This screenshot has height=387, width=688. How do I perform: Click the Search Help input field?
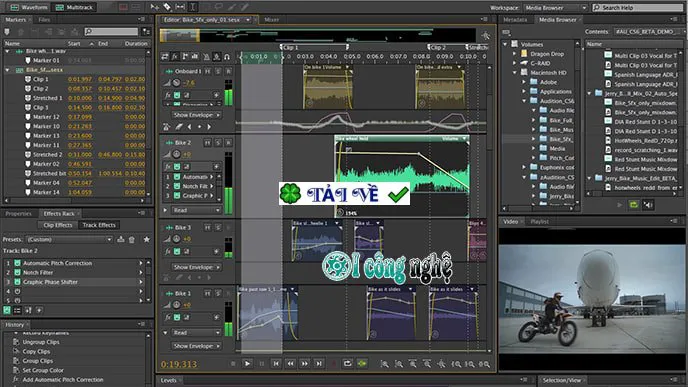pos(638,7)
